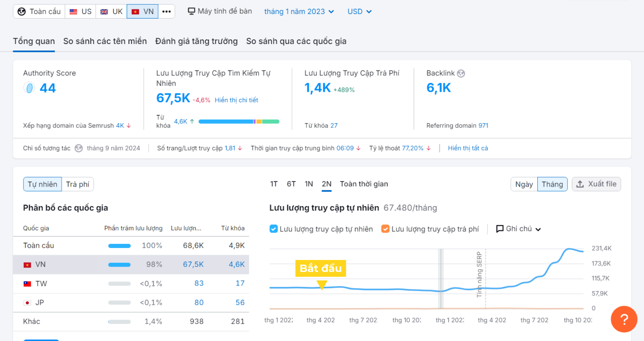The image size is (644, 341).
Task: Select the 2N time range
Action: (x=326, y=184)
